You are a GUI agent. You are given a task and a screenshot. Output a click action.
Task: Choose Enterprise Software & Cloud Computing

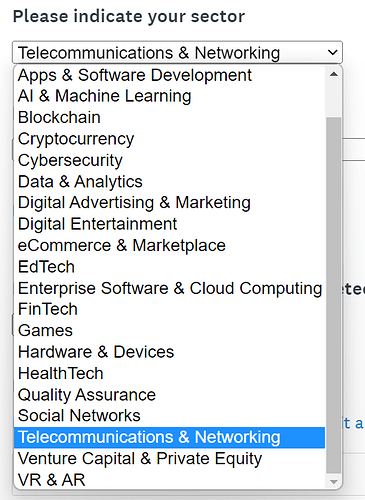tap(169, 288)
